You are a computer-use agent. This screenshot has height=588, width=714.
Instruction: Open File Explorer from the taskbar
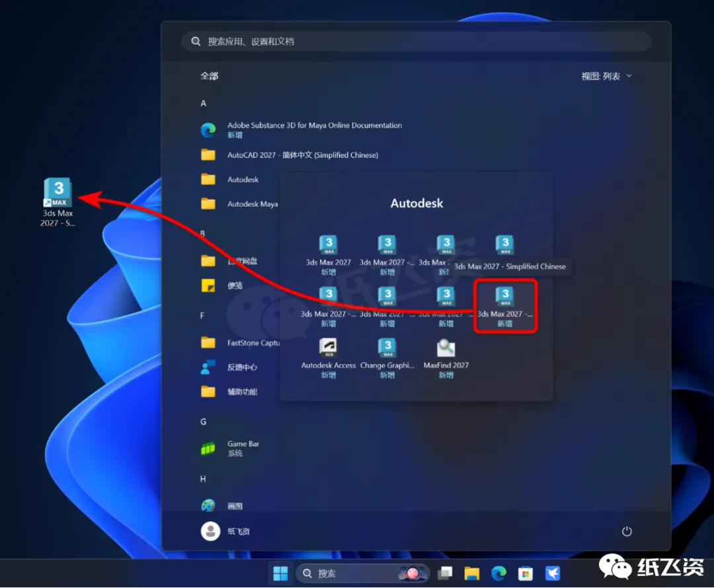click(472, 573)
